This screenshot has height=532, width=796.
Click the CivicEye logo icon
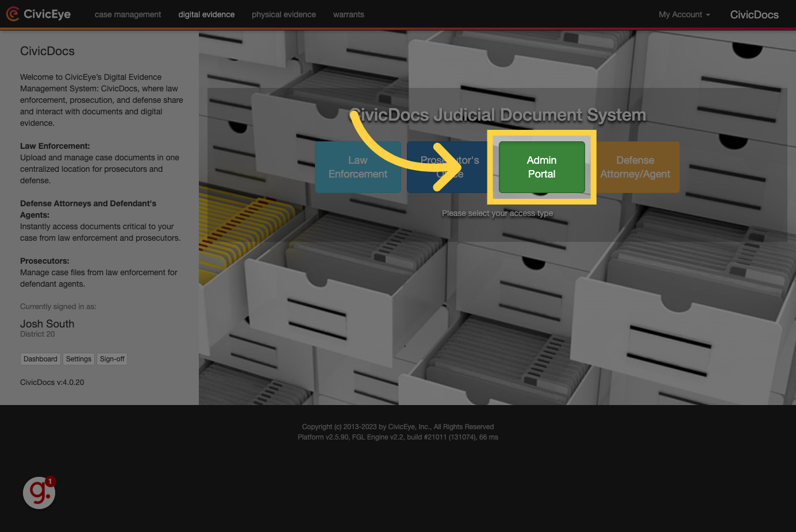13,14
